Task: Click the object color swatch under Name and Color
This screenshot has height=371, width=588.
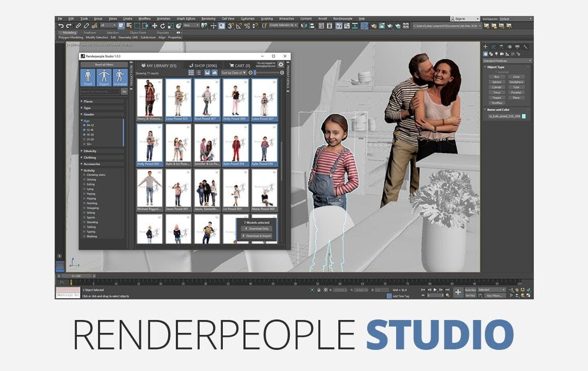Action: (x=524, y=116)
